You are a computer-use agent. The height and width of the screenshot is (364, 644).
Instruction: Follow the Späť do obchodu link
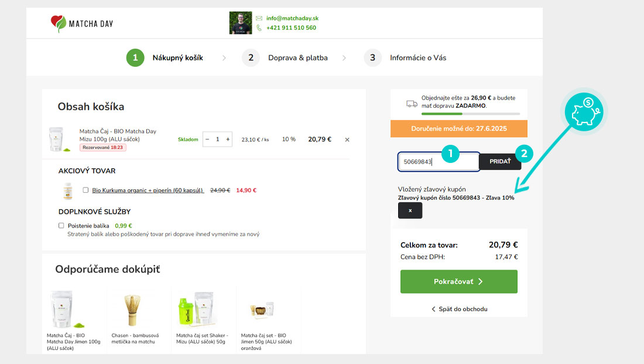[459, 309]
